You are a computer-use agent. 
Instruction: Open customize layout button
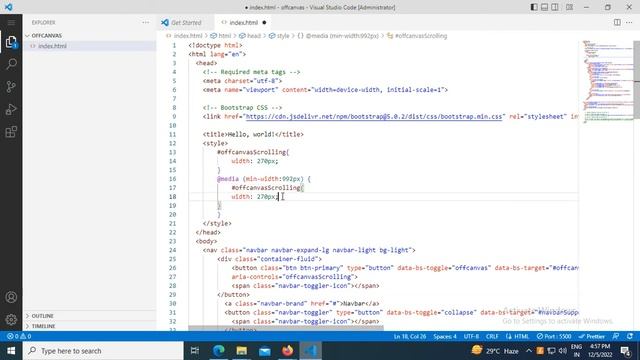569,7
